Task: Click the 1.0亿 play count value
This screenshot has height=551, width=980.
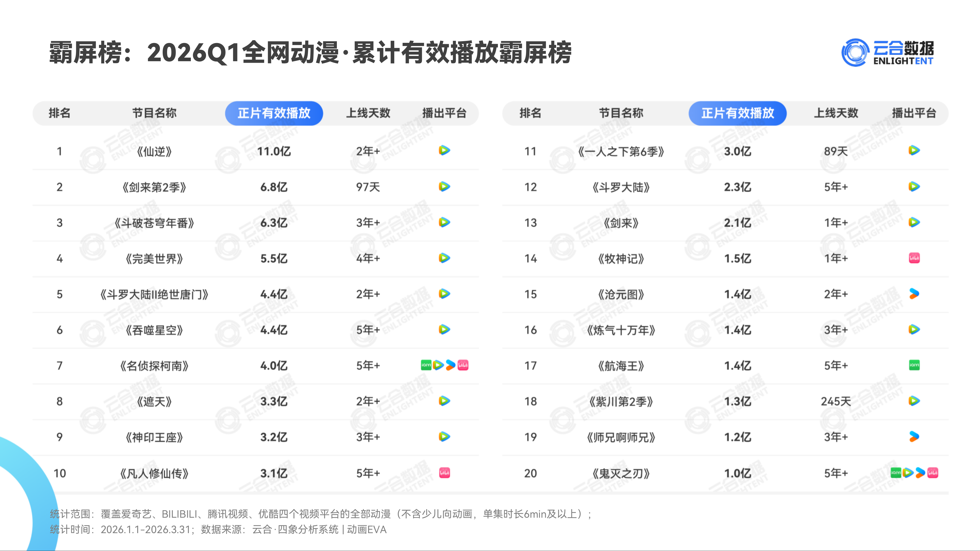Action: [738, 473]
